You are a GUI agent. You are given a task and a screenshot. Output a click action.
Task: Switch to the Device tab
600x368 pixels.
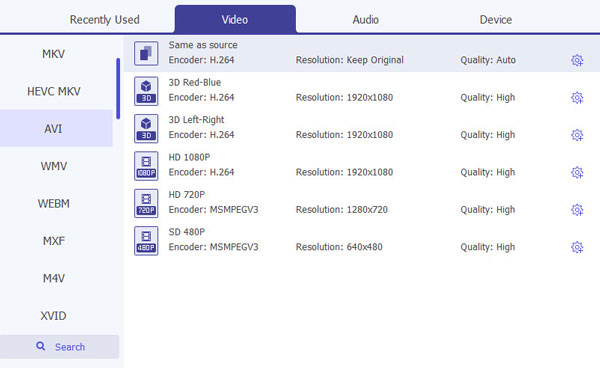click(x=496, y=20)
